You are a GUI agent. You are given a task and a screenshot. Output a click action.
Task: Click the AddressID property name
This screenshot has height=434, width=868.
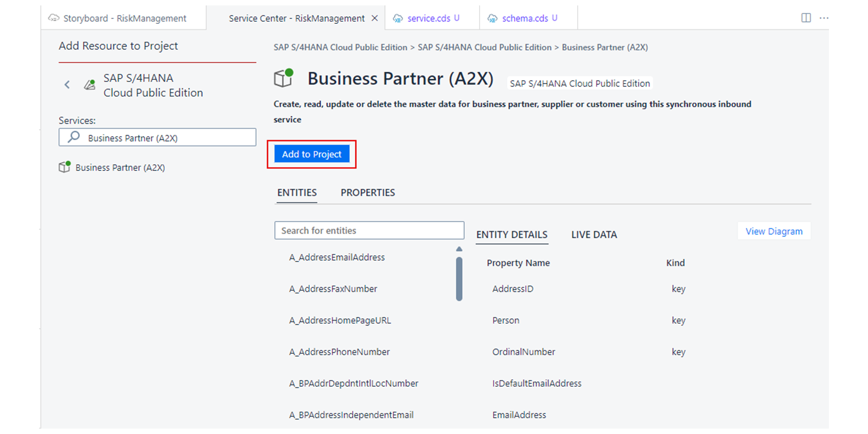coord(513,289)
